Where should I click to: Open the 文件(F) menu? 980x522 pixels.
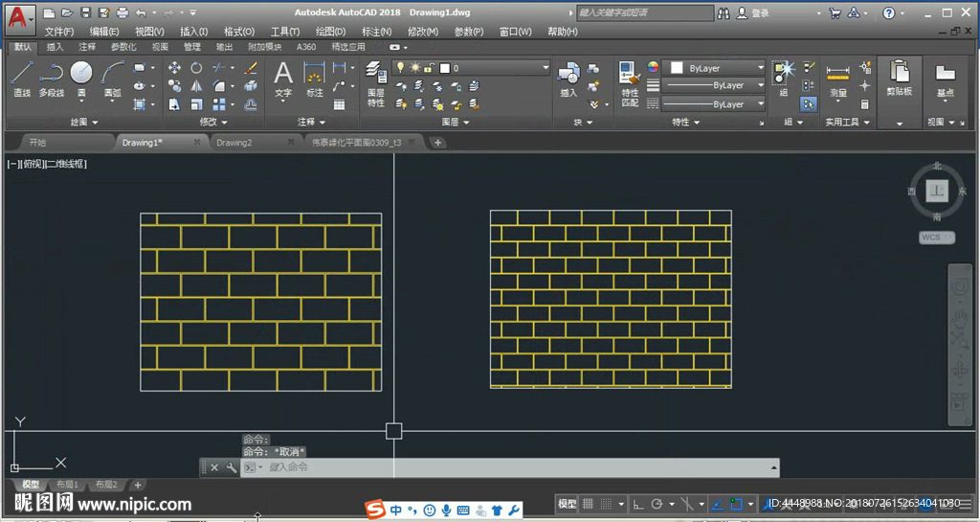coord(59,32)
